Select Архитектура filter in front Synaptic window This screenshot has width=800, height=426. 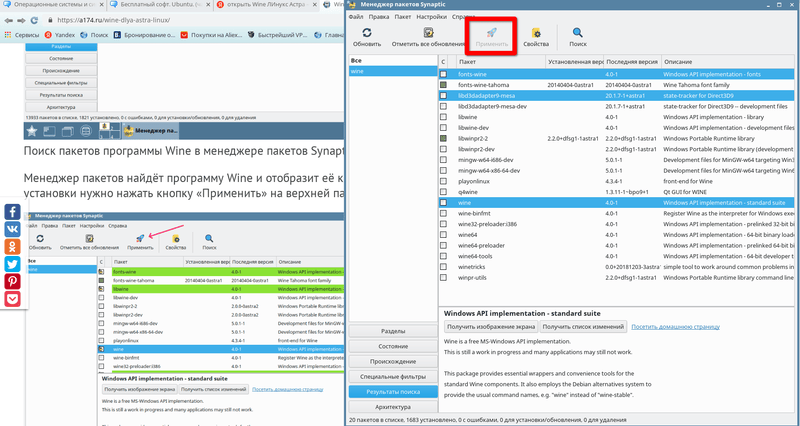click(x=393, y=407)
